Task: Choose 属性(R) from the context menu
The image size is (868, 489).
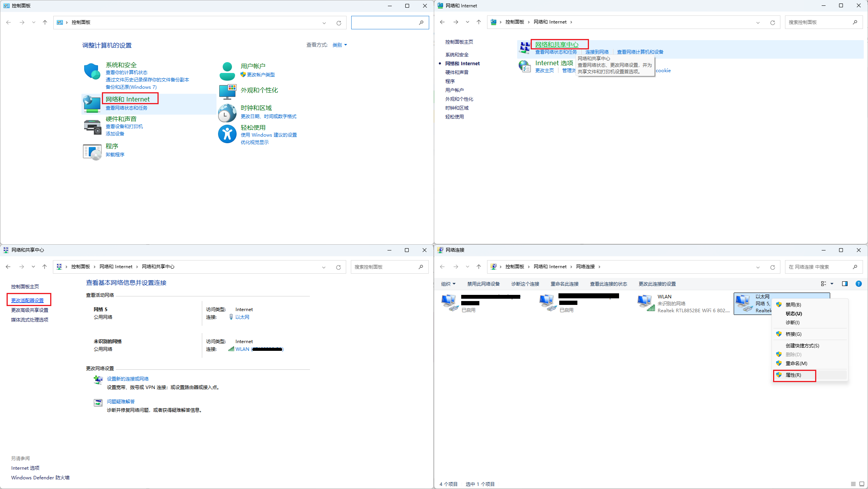Action: tap(793, 375)
